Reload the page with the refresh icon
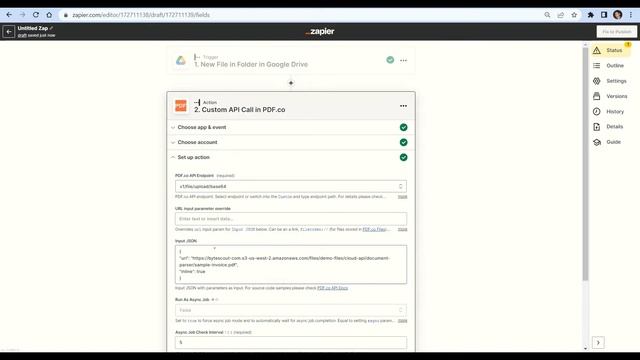 36,15
